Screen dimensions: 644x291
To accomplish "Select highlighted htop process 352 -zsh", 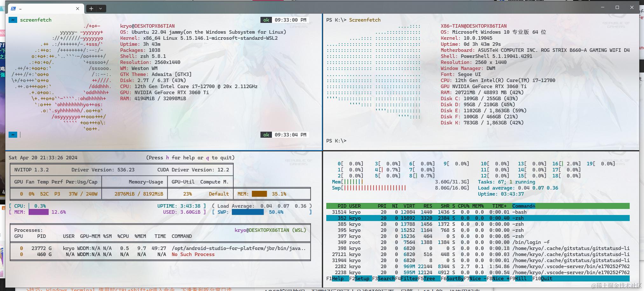I will [478, 218].
